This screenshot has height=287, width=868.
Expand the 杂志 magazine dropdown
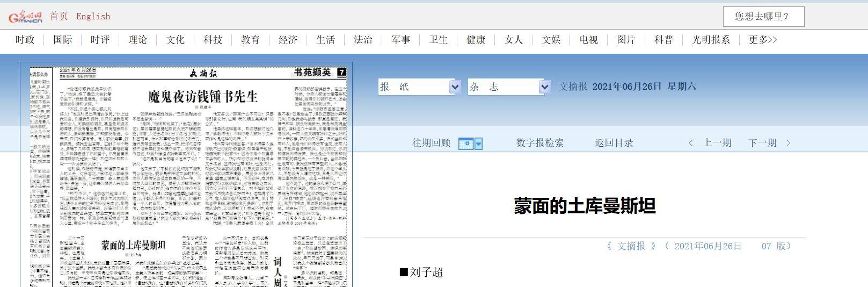pyautogui.click(x=544, y=87)
